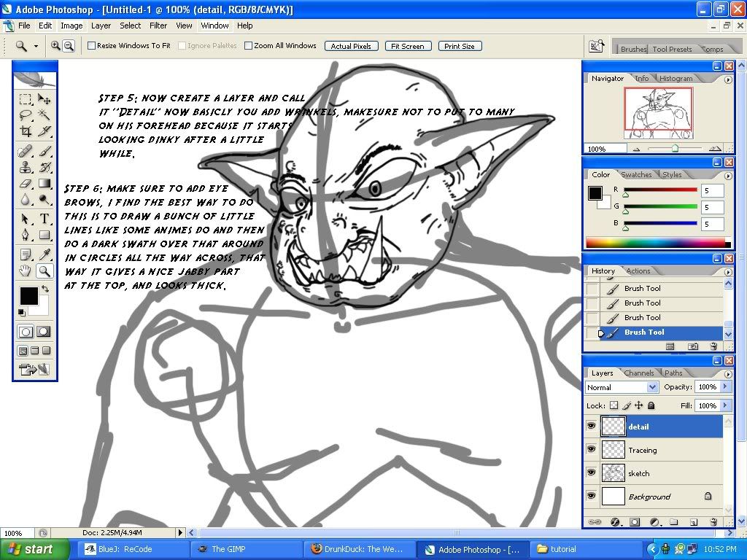Select the Brush tool in toolbox

click(44, 152)
